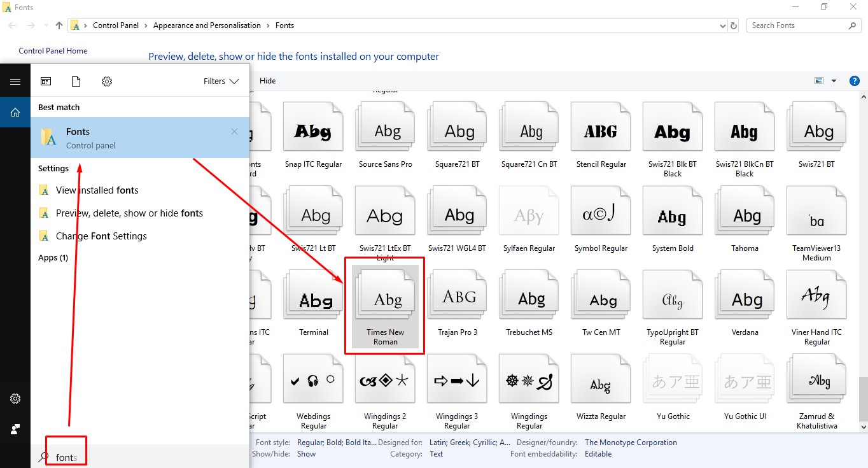This screenshot has height=468, width=868.
Task: Click the Webdings Regular font icon
Action: tap(313, 383)
